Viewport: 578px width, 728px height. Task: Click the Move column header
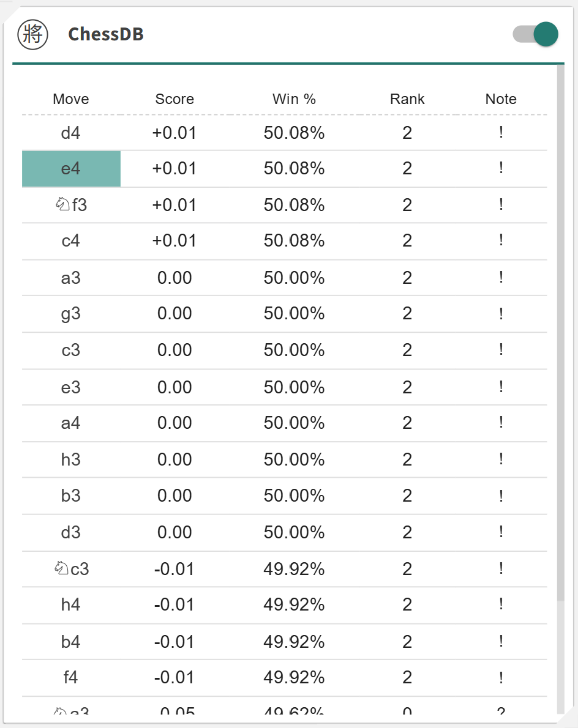[71, 99]
